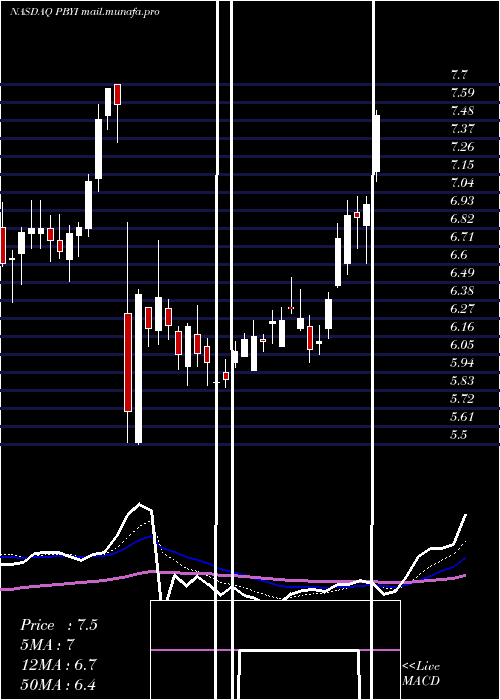The width and height of the screenshot is (500, 700).
Task: Click the 7.26 price axis label
Action: click(462, 147)
